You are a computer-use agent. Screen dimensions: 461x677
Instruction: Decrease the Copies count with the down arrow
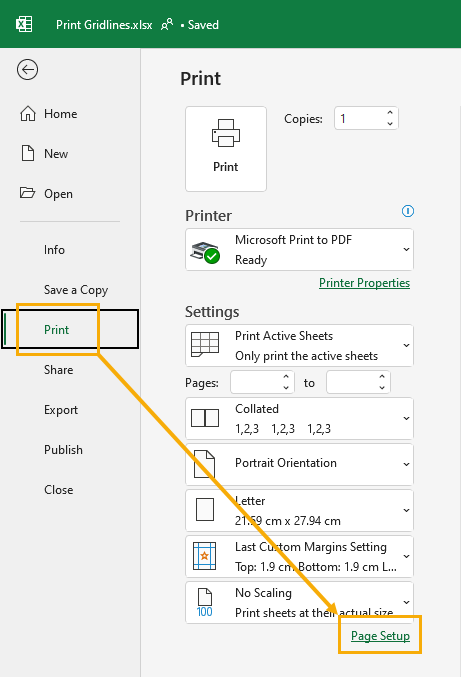tap(390, 123)
